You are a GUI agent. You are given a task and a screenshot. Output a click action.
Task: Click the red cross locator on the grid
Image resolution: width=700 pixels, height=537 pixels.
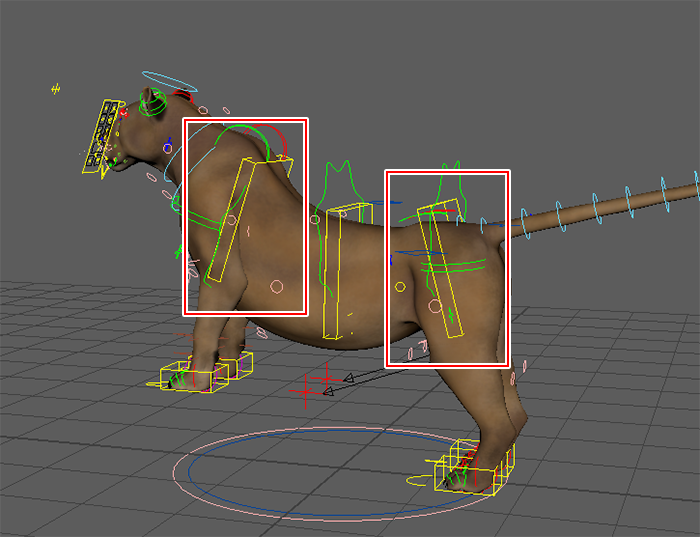(x=324, y=381)
